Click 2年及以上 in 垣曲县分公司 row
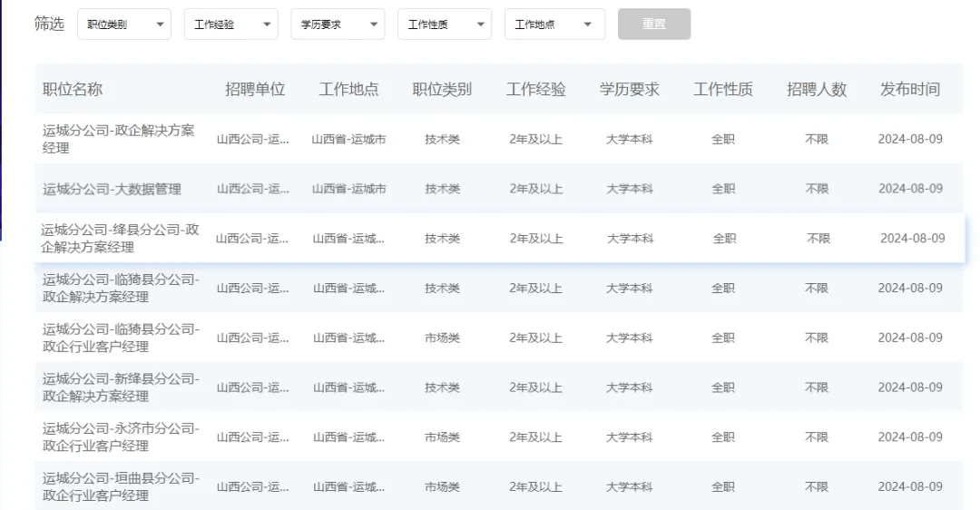 pos(535,487)
